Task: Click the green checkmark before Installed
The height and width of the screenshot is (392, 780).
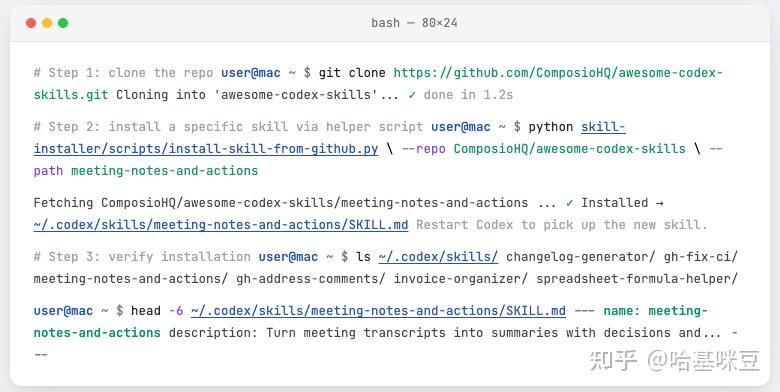Action: click(x=569, y=203)
